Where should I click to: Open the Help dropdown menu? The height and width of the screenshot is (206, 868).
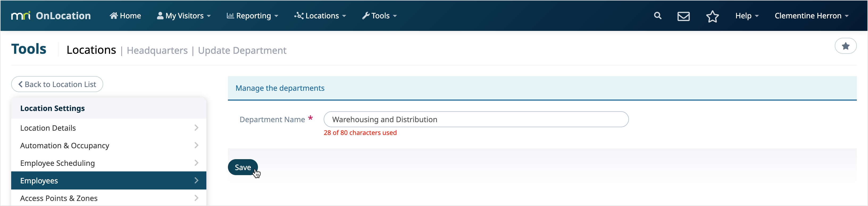click(747, 16)
